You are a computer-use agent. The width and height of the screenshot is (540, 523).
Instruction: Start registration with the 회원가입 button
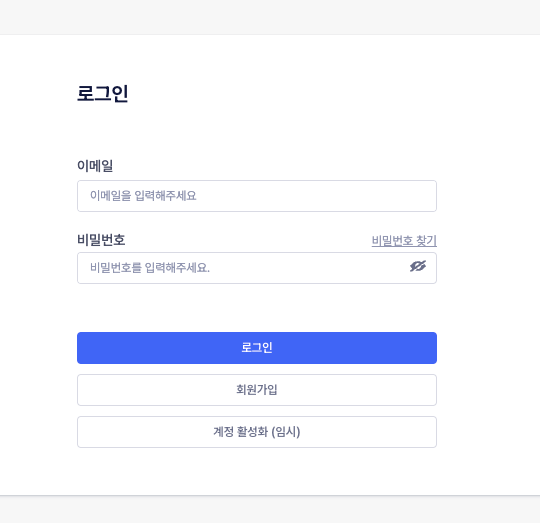pos(257,390)
